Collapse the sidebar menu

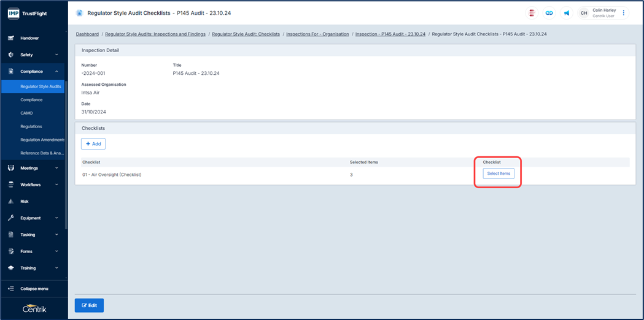tap(34, 289)
